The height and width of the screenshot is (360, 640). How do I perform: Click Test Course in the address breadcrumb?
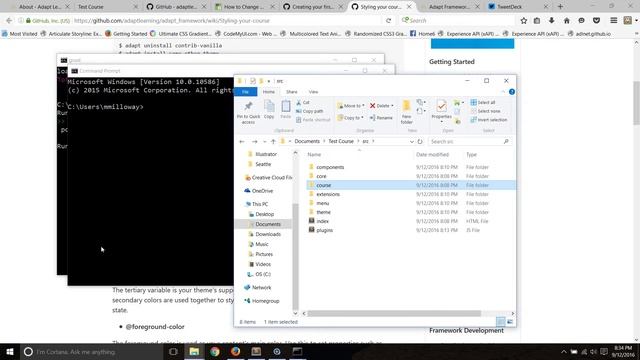point(341,141)
